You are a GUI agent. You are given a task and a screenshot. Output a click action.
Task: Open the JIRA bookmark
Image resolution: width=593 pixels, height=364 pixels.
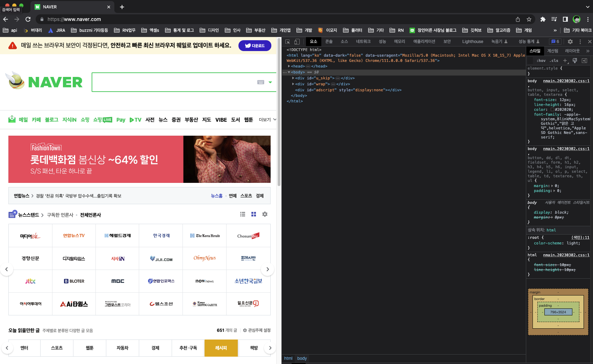pyautogui.click(x=57, y=30)
